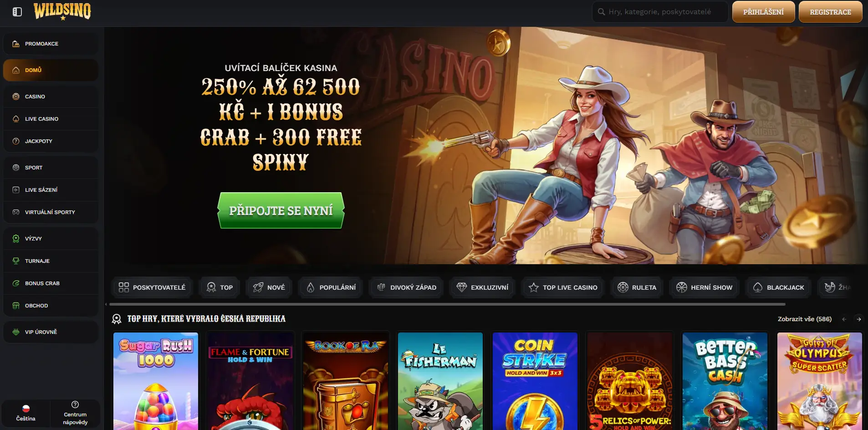868x430 pixels.
Task: Open the Bonus Crab icon
Action: (16, 283)
